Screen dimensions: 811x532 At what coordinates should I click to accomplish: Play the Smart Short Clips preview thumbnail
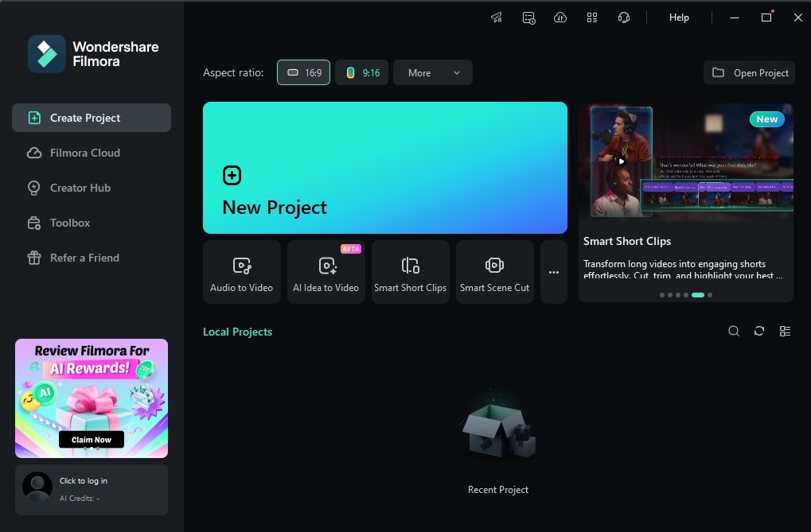621,161
